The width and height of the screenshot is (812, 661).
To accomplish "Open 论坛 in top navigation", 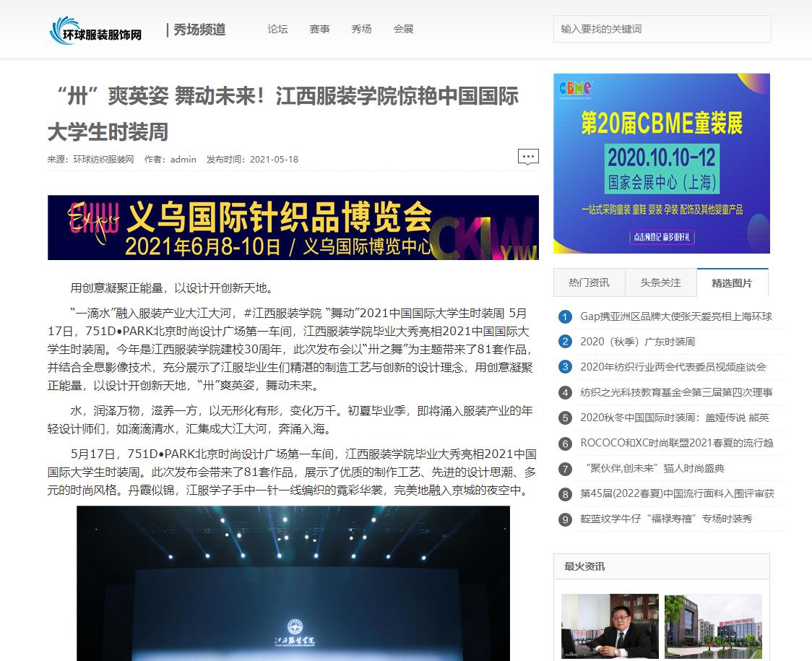I will pos(277,30).
